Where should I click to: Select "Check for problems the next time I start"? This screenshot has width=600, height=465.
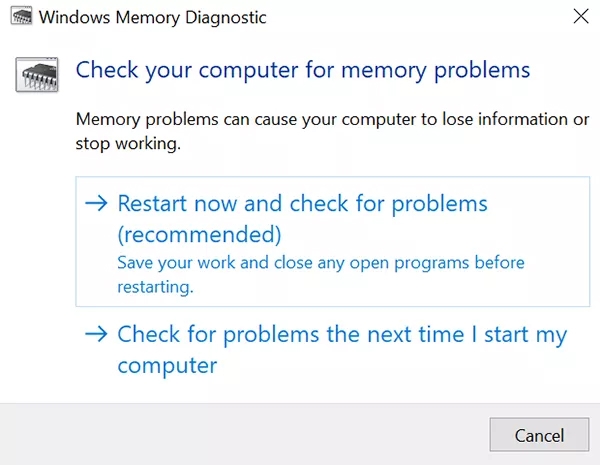pos(342,335)
